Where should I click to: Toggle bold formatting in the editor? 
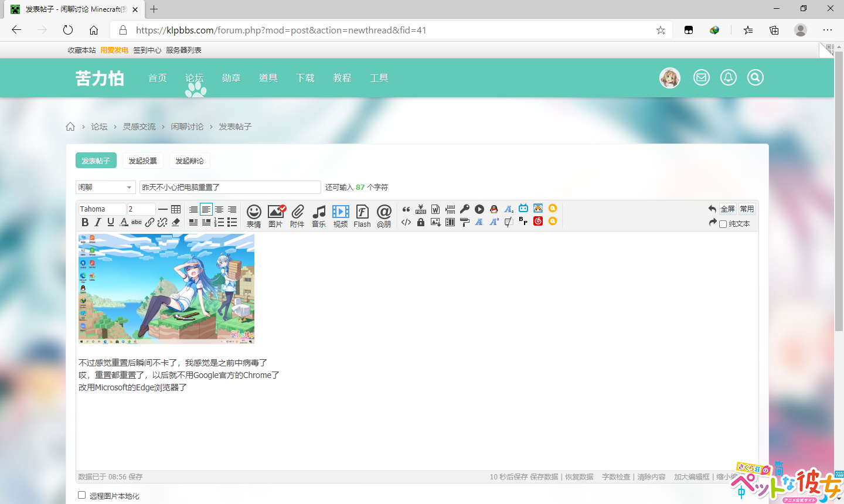(x=85, y=222)
